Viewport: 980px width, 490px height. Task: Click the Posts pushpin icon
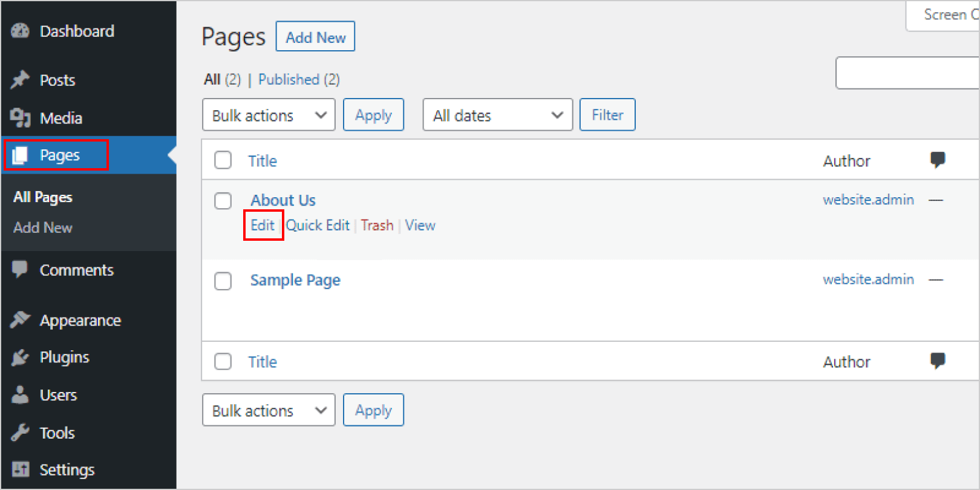[x=20, y=80]
